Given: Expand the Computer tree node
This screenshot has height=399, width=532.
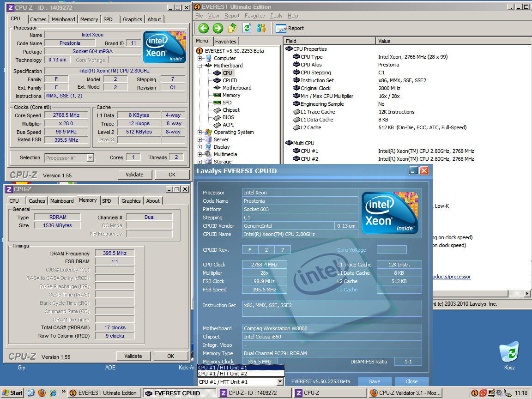Looking at the screenshot, I should tap(200, 58).
